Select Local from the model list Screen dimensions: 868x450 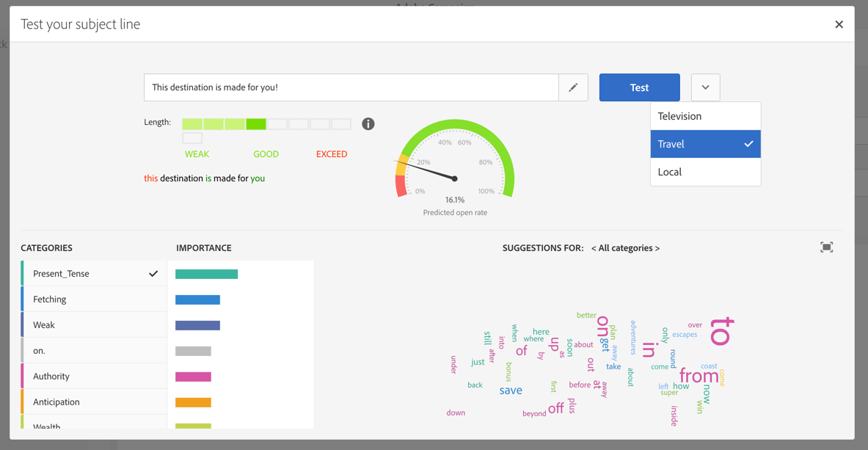tap(705, 172)
